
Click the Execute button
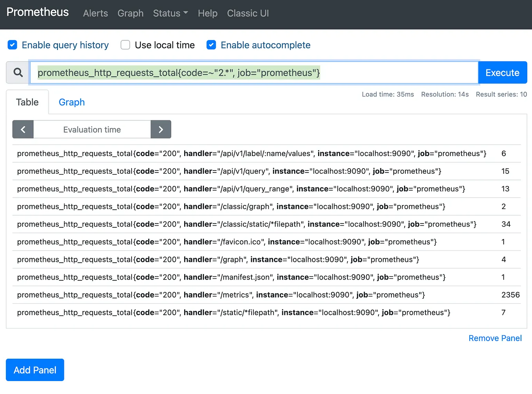click(503, 73)
